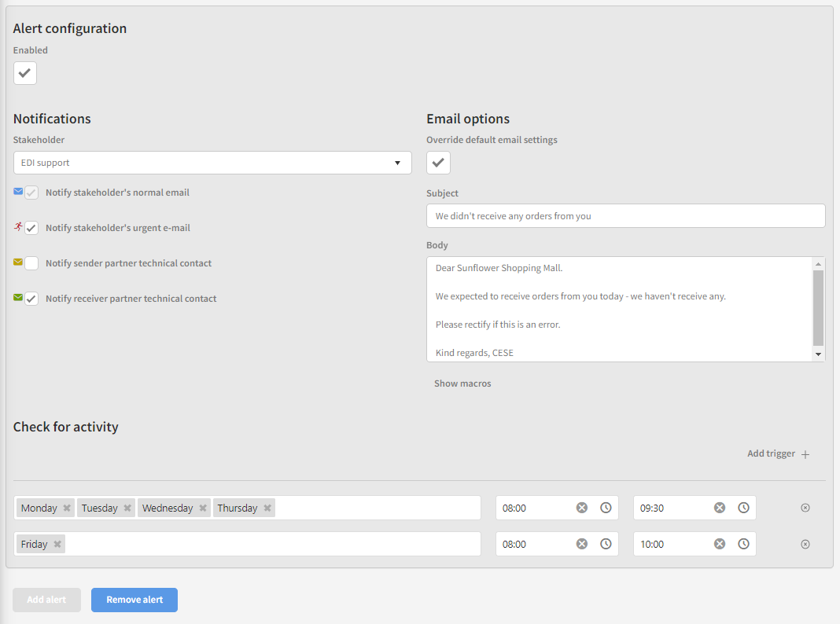Clear the 09:30 end time field
Image resolution: width=840 pixels, height=624 pixels.
tap(719, 508)
